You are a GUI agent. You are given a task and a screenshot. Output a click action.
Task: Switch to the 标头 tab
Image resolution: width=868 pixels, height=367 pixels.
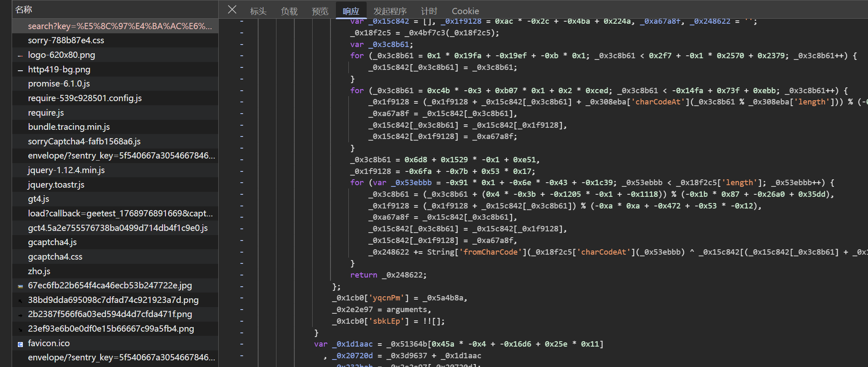[x=258, y=11]
